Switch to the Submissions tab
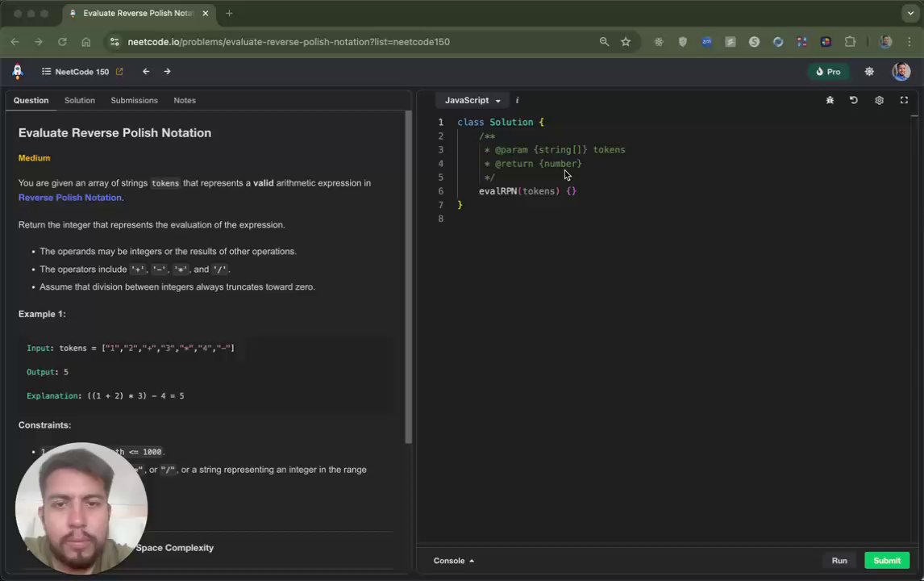 134,100
